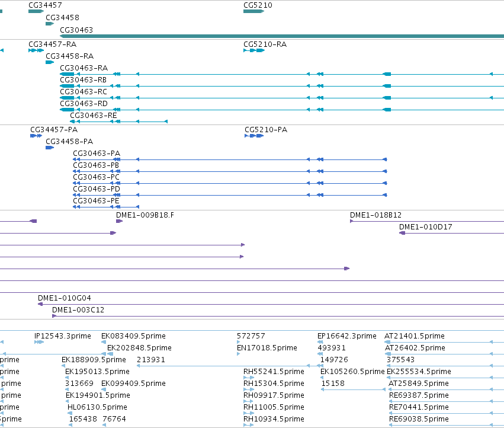Select EST RE70441.5prime

click(x=419, y=407)
